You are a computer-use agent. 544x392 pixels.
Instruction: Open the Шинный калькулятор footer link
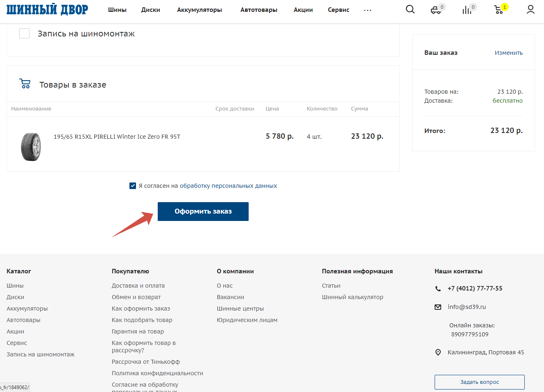click(352, 297)
